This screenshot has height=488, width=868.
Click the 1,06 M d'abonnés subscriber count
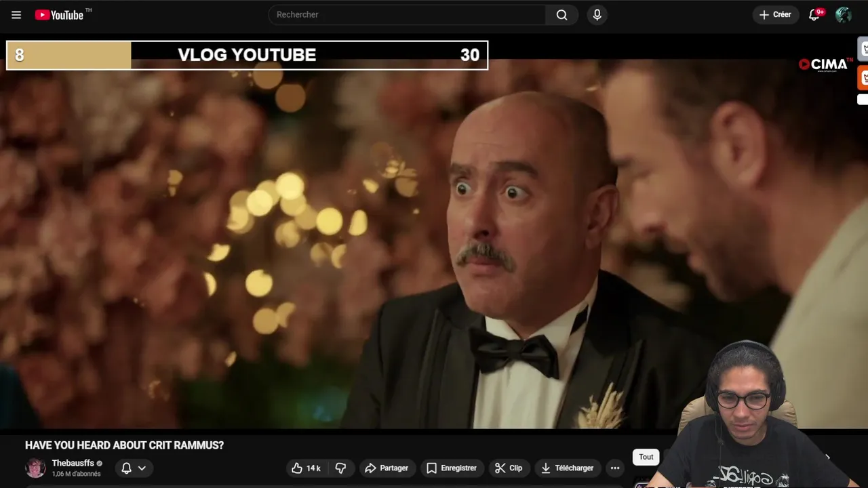(76, 474)
